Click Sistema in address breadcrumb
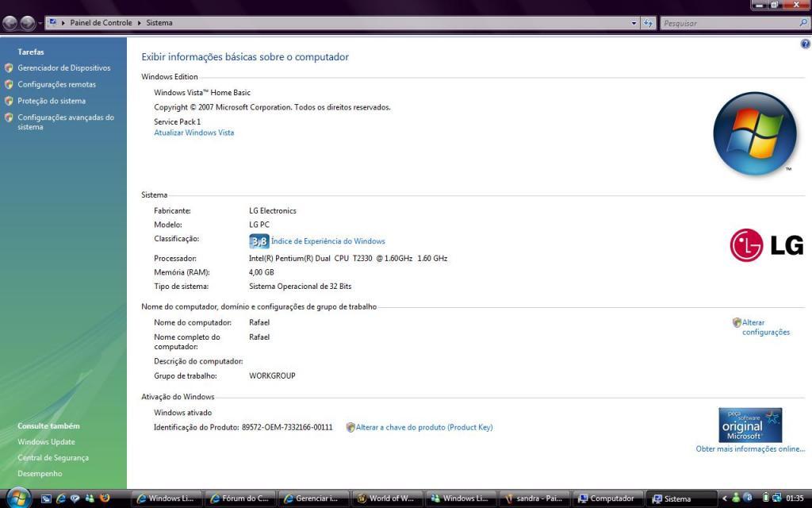812x508 pixels. coord(159,23)
